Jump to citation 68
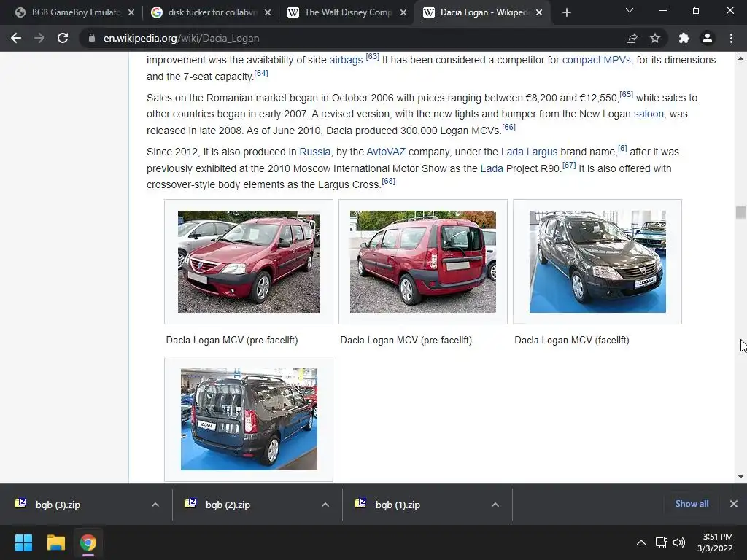Image resolution: width=747 pixels, height=560 pixels. 388,181
